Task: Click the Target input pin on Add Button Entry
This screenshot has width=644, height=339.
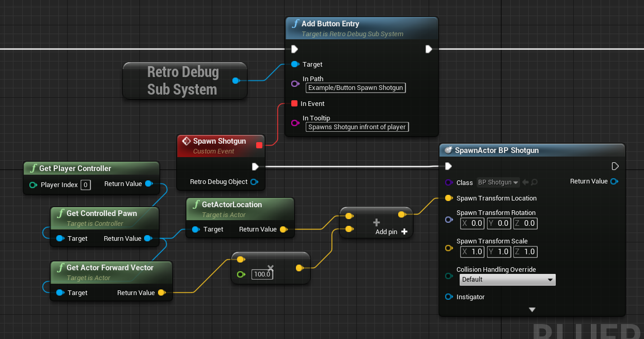Action: pos(294,64)
